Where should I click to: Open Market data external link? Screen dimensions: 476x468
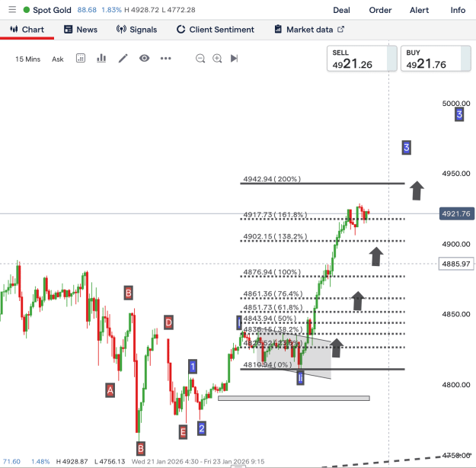tap(309, 30)
